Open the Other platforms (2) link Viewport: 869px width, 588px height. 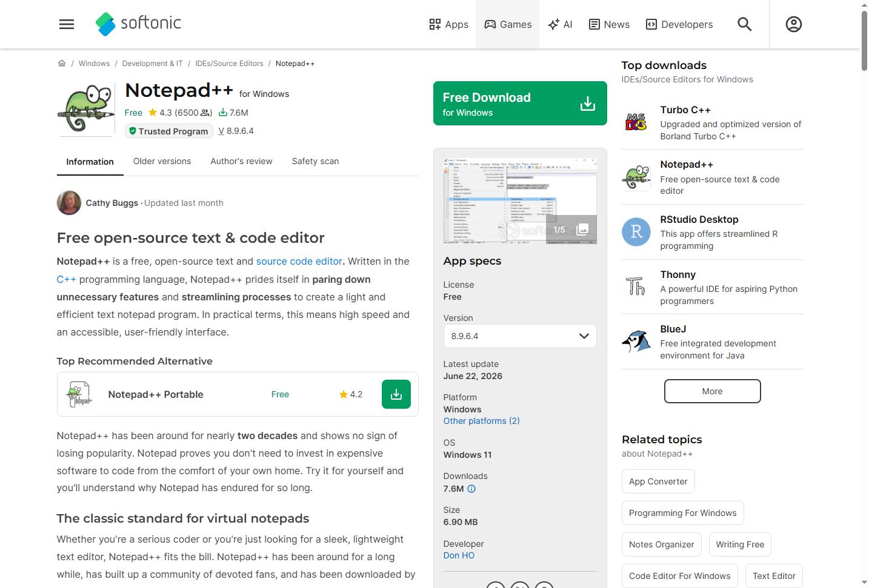[x=481, y=421]
